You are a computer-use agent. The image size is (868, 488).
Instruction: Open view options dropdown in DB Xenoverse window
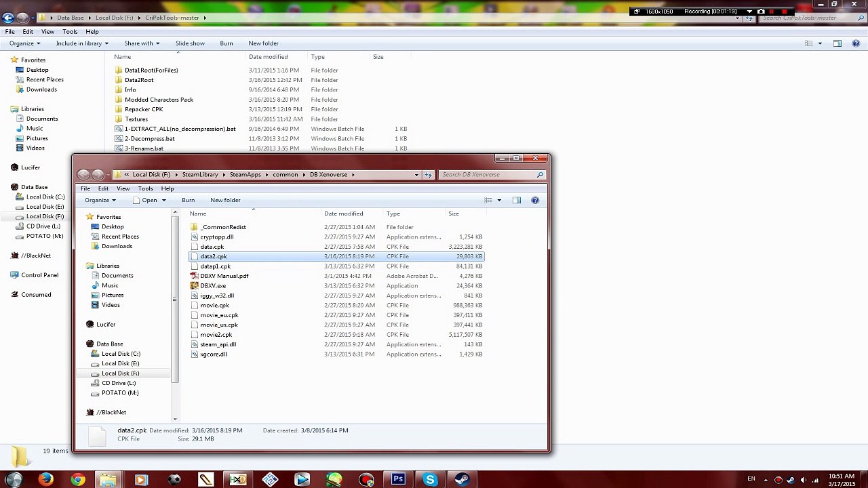point(499,200)
